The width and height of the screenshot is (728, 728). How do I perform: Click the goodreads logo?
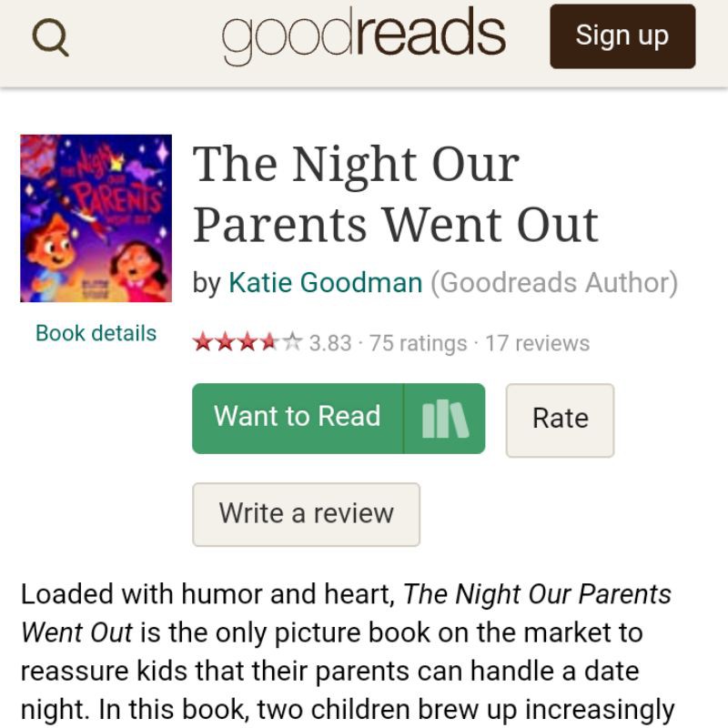364,35
